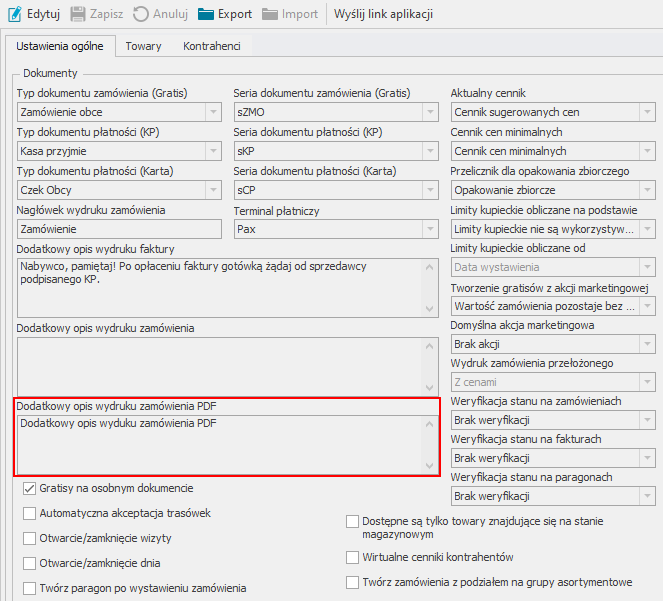Viewport: 663px width, 601px height.
Task: Click the Zapisz floppy disk icon
Action: 77,14
